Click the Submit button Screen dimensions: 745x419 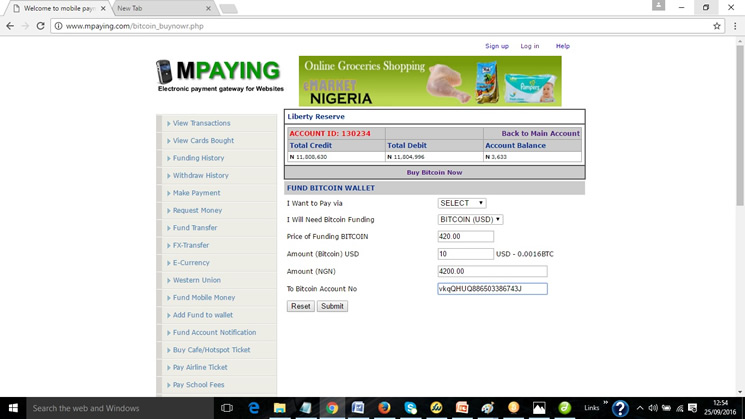332,306
